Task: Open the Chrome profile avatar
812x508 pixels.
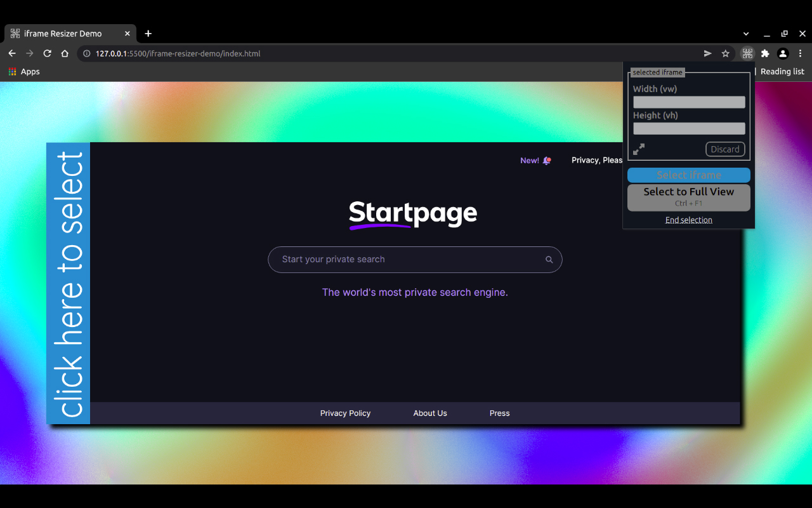Action: (x=783, y=53)
